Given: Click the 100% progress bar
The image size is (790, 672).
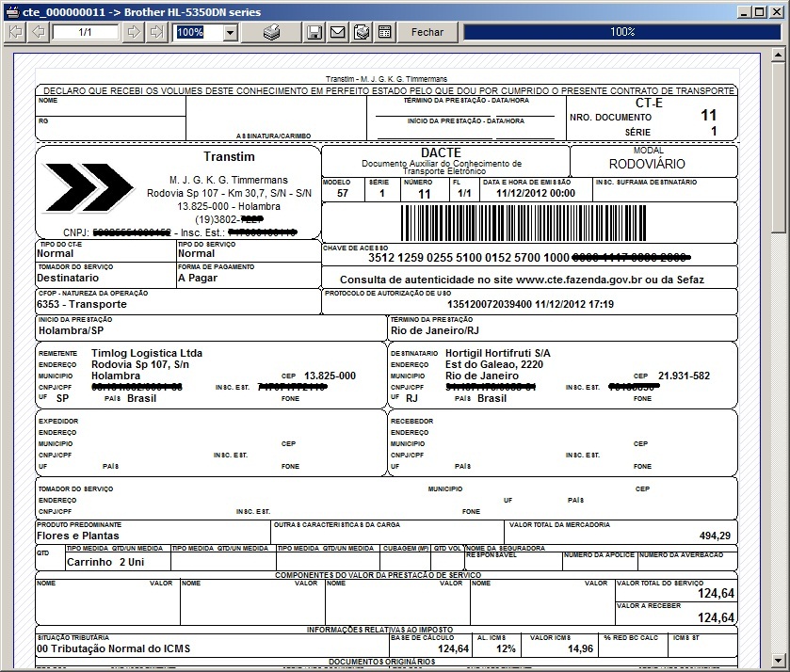Looking at the screenshot, I should click(x=622, y=32).
